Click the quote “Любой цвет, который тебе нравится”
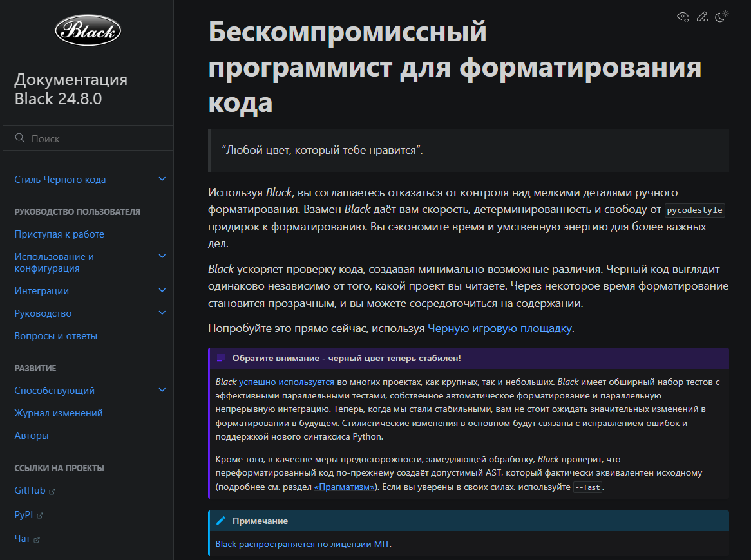This screenshot has height=560, width=751. tap(322, 150)
